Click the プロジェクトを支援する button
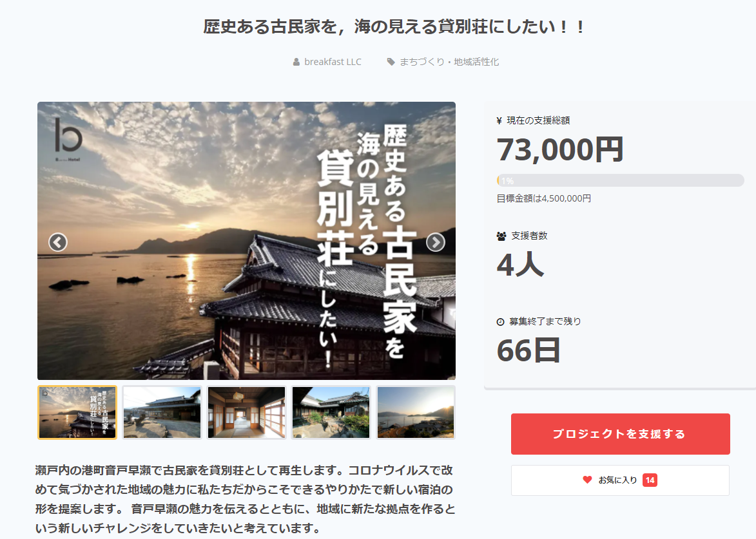Image resolution: width=756 pixels, height=539 pixels. point(621,434)
